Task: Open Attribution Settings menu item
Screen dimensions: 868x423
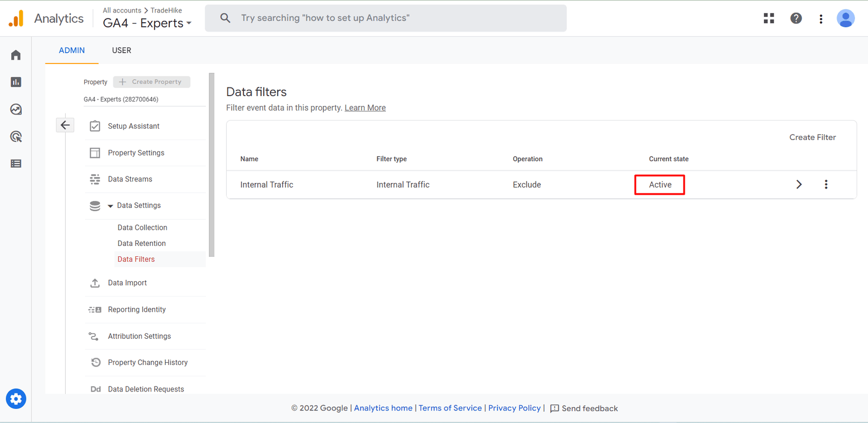Action: coord(139,336)
